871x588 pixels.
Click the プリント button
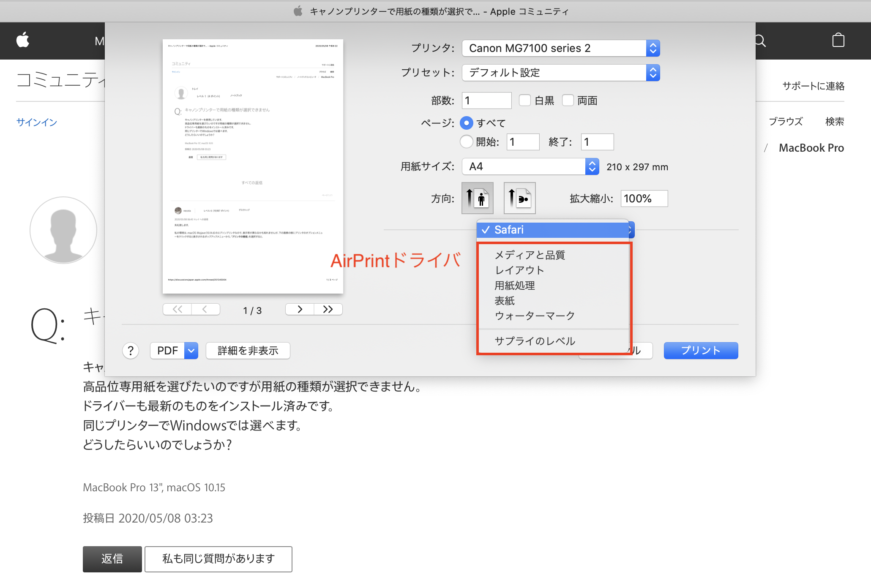[x=701, y=351]
